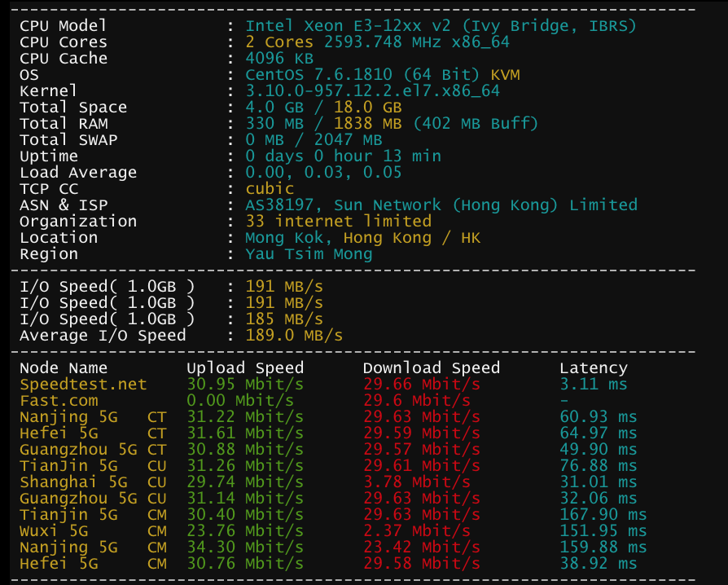Click the "Upload Speed" column header

coord(245,368)
